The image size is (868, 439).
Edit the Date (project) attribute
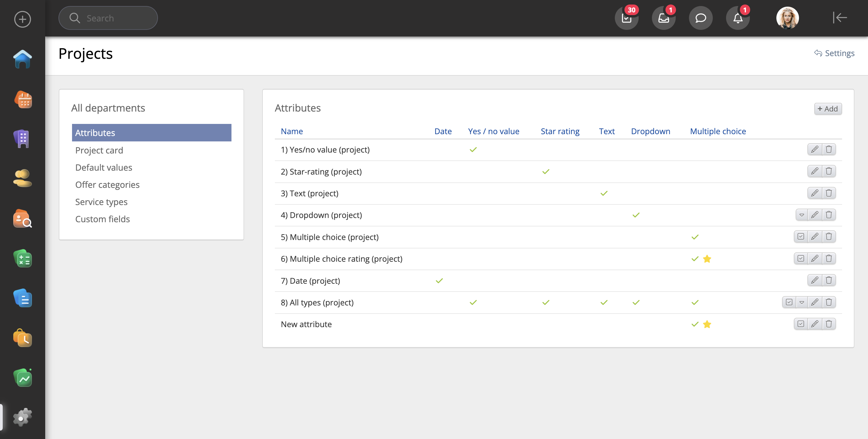pyautogui.click(x=814, y=280)
